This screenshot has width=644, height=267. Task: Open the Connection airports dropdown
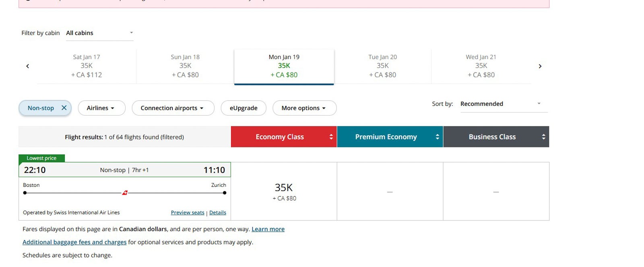(173, 108)
